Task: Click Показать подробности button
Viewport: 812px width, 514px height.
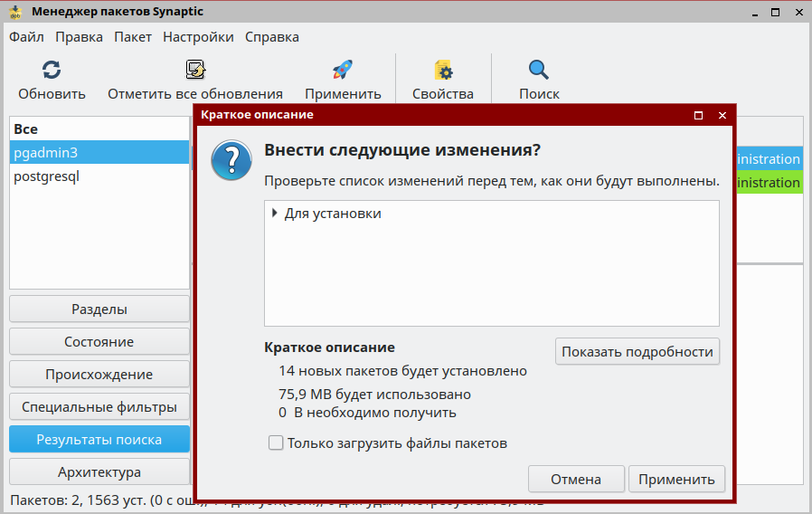Action: [x=637, y=352]
